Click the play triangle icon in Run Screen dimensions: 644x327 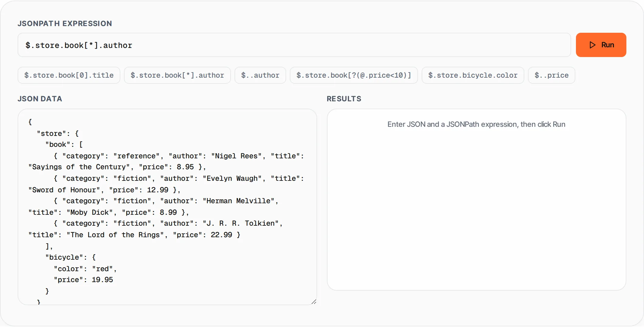[592, 45]
